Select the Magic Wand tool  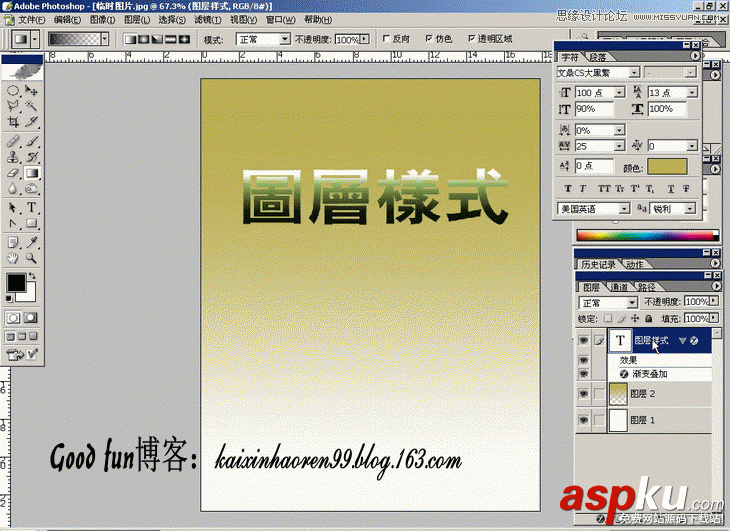click(x=31, y=106)
